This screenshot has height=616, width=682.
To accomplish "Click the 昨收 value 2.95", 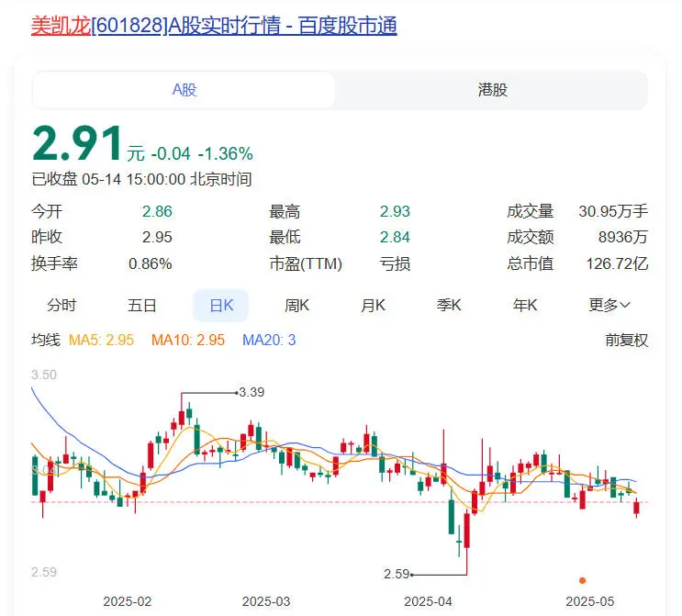I will click(157, 237).
